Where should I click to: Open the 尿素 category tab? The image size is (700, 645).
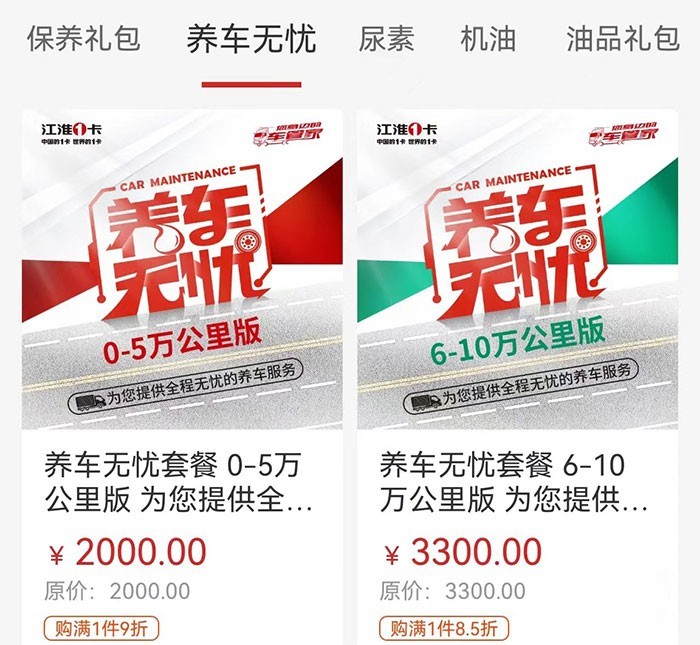387,38
